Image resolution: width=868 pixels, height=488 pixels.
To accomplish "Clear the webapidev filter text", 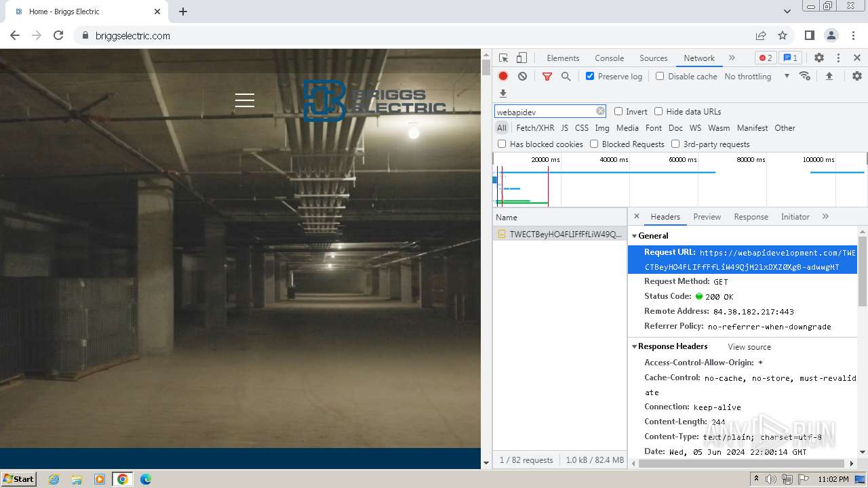I will coord(600,111).
